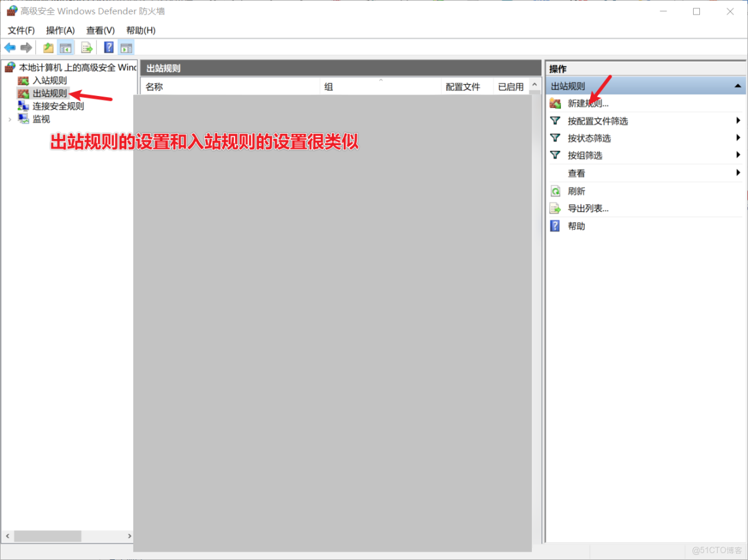Toggle the show/hide action pane toolbar button

[126, 47]
